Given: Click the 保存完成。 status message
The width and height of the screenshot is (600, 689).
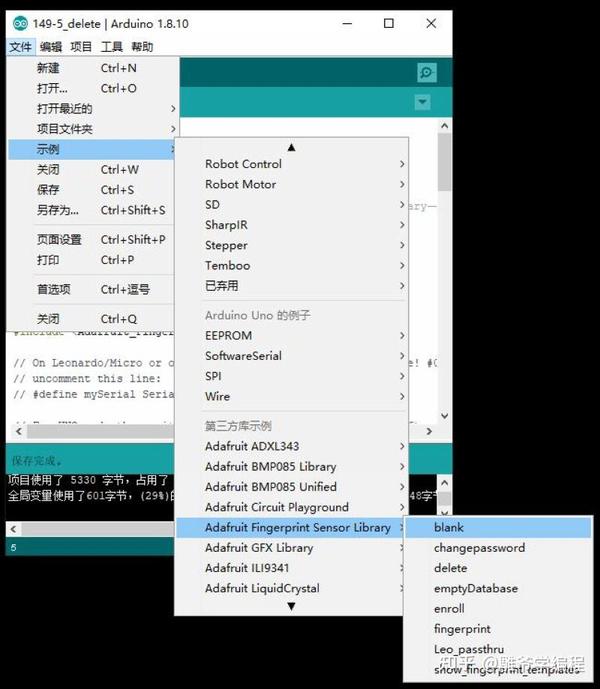Looking at the screenshot, I should pos(37,461).
